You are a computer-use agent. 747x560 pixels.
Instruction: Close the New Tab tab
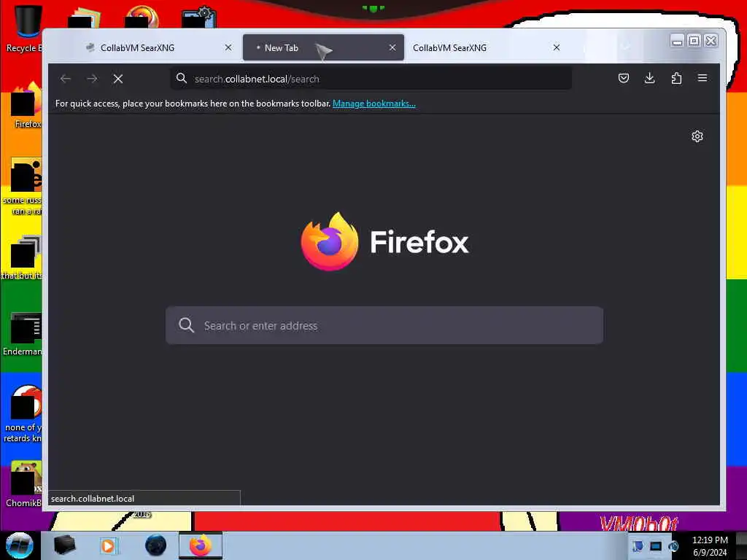[x=392, y=47]
